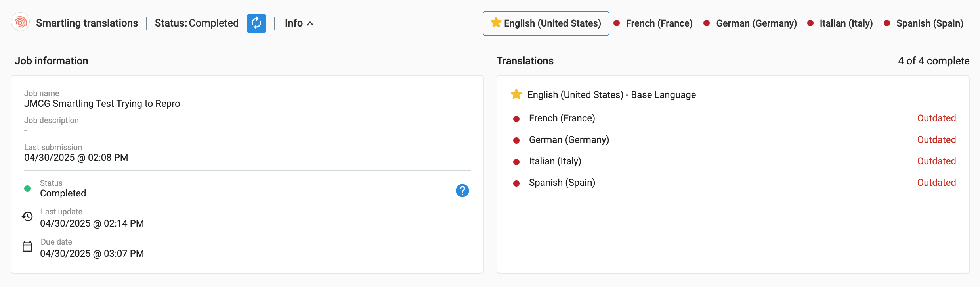980x287 pixels.
Task: Refresh the translation status with blue sync button
Action: point(256,23)
